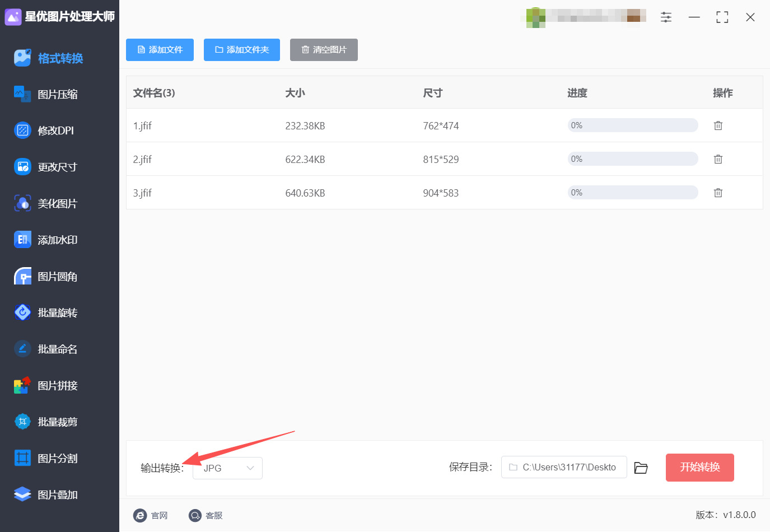Click the 文件名(3) column header
Screen dimensions: 770x532
(154, 93)
